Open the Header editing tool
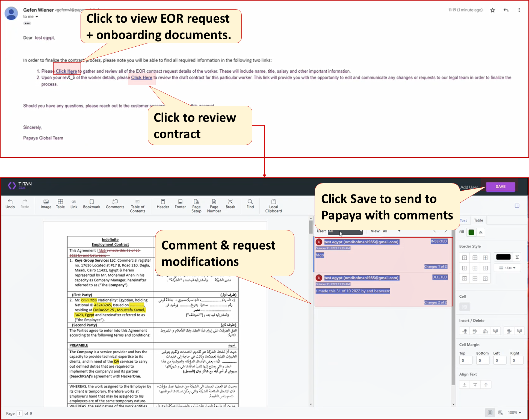The width and height of the screenshot is (529, 420). pyautogui.click(x=163, y=204)
